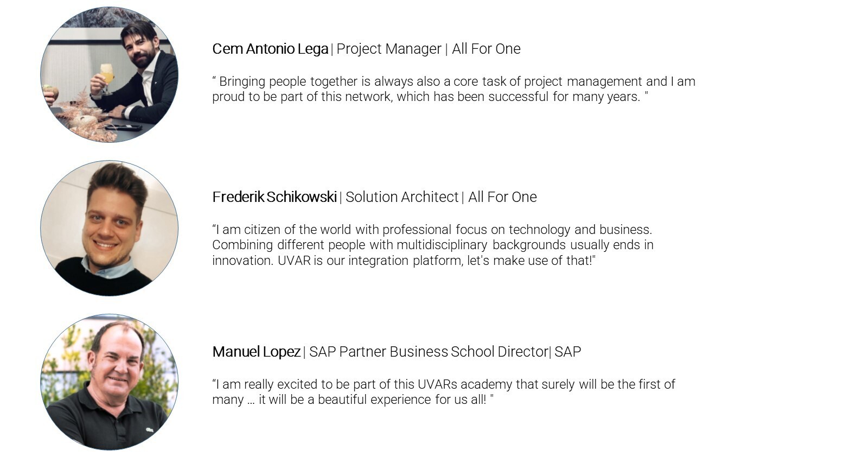Select the name Manuel Lopez
The height and width of the screenshot is (456, 868).
coord(256,352)
